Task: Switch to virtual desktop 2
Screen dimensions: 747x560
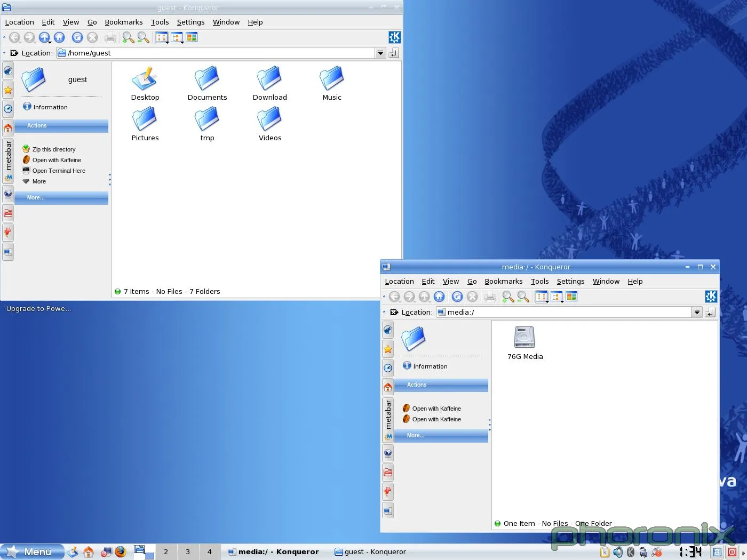Action: (166, 552)
